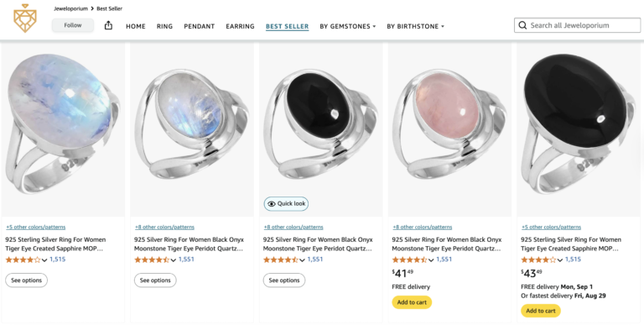Go to the RING tab
This screenshot has width=644, height=325.
164,26
